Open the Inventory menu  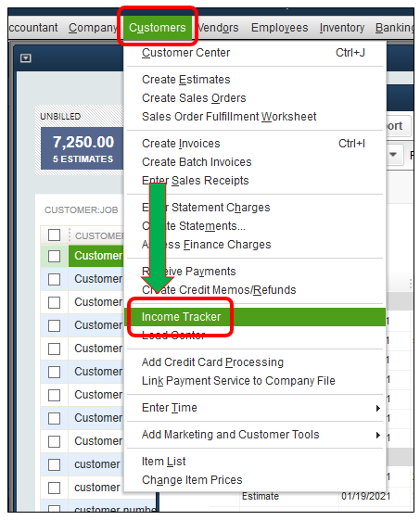(342, 28)
